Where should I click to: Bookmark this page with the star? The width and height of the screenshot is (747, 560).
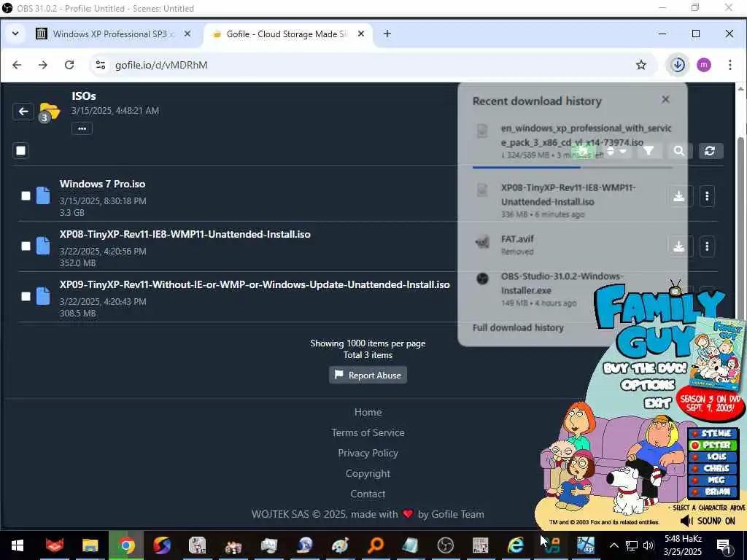click(x=641, y=65)
